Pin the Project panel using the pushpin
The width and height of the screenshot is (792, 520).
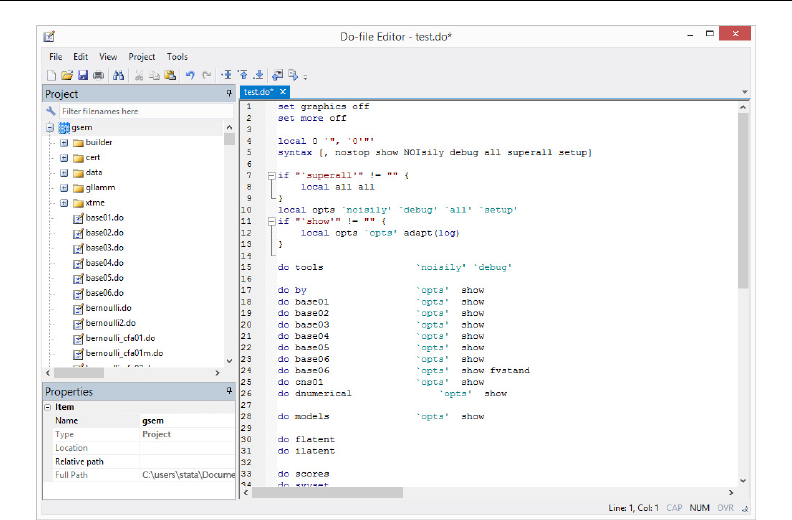pos(229,93)
